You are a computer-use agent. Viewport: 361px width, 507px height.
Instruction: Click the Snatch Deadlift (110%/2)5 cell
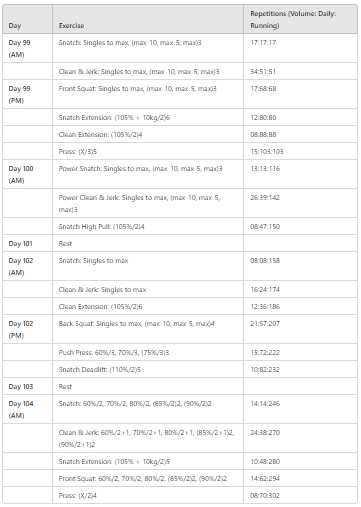tap(148, 369)
